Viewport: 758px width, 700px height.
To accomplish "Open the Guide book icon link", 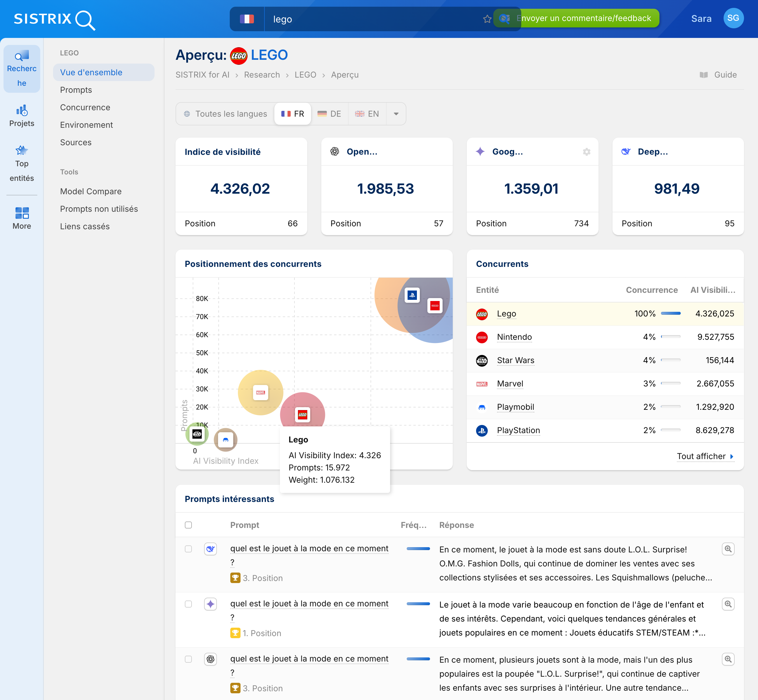I will point(703,75).
